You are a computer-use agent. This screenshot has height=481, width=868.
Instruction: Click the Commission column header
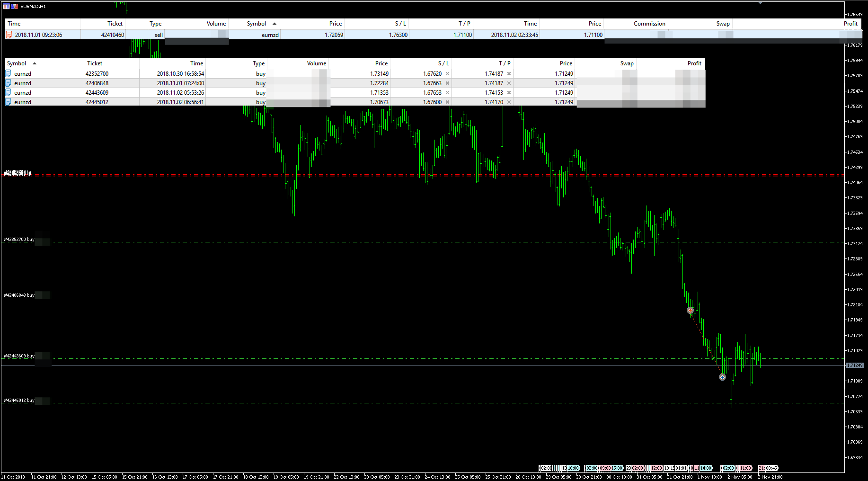pos(649,24)
